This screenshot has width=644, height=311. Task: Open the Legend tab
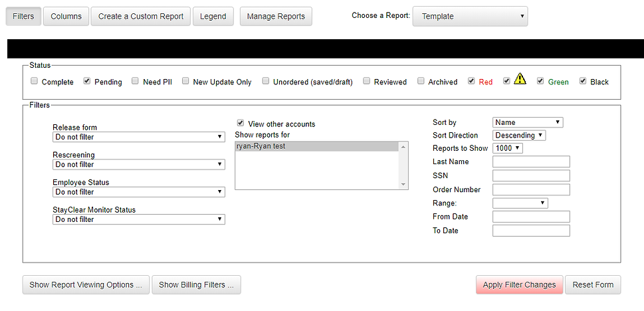[213, 17]
